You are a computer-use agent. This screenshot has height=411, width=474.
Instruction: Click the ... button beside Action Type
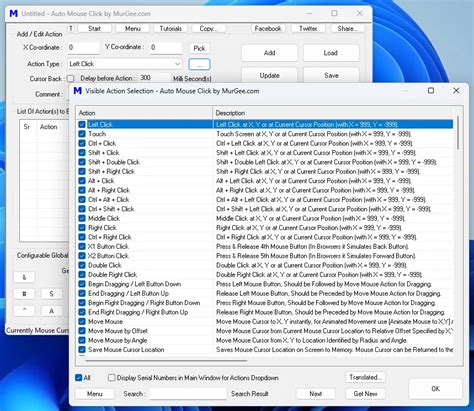point(199,64)
